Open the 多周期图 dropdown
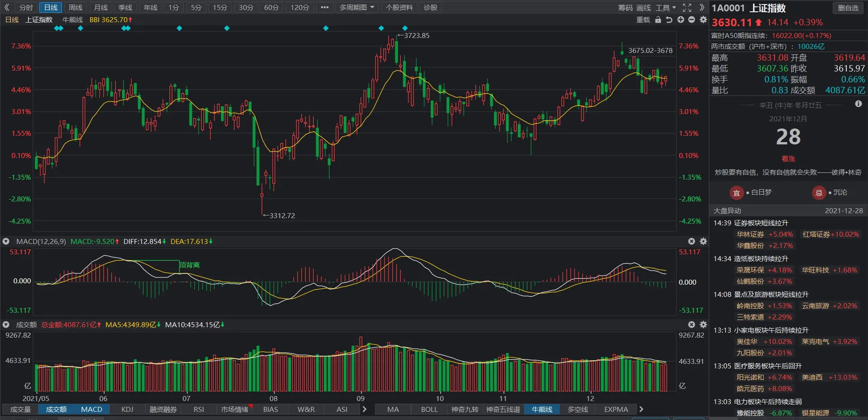868x420 pixels. pyautogui.click(x=357, y=8)
